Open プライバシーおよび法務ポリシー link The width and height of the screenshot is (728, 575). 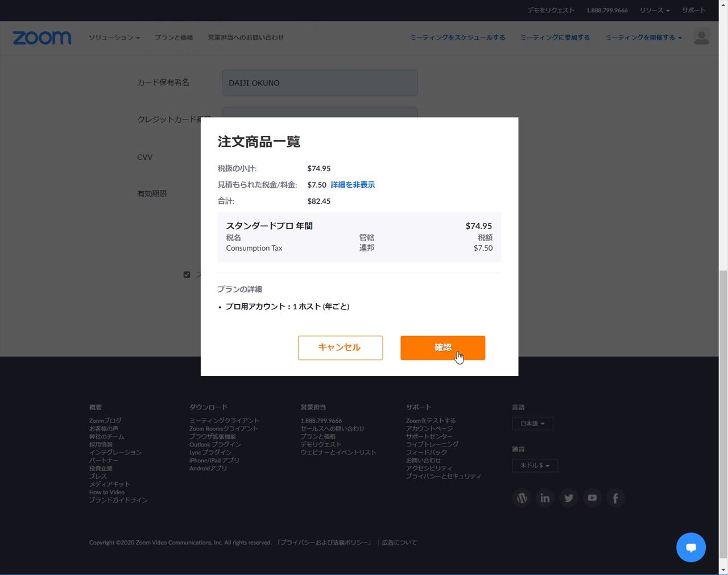pyautogui.click(x=325, y=543)
